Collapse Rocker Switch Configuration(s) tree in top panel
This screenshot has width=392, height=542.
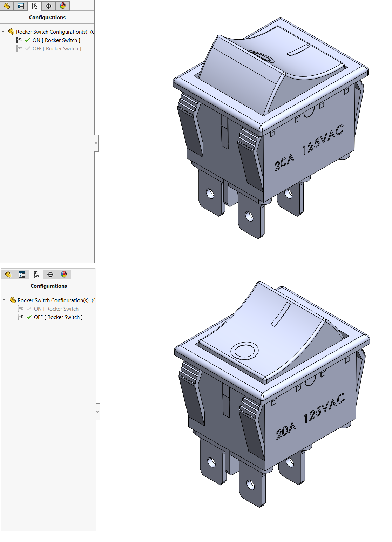[x=3, y=32]
